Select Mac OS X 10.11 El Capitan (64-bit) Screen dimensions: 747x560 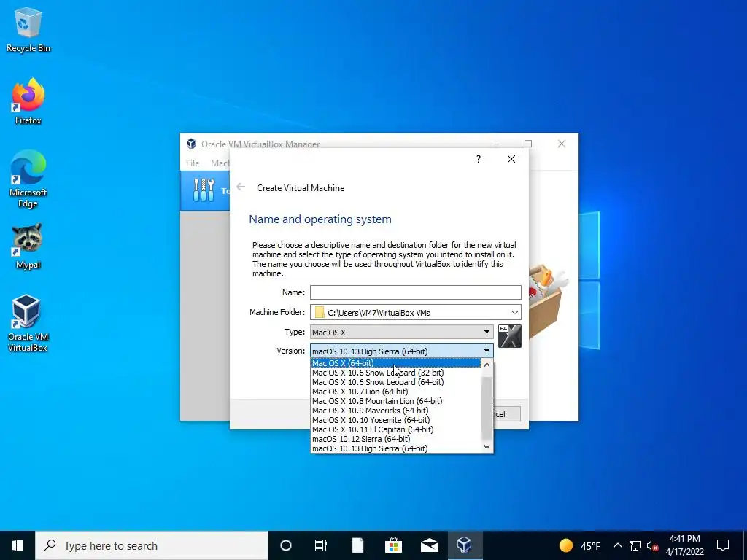point(395,429)
